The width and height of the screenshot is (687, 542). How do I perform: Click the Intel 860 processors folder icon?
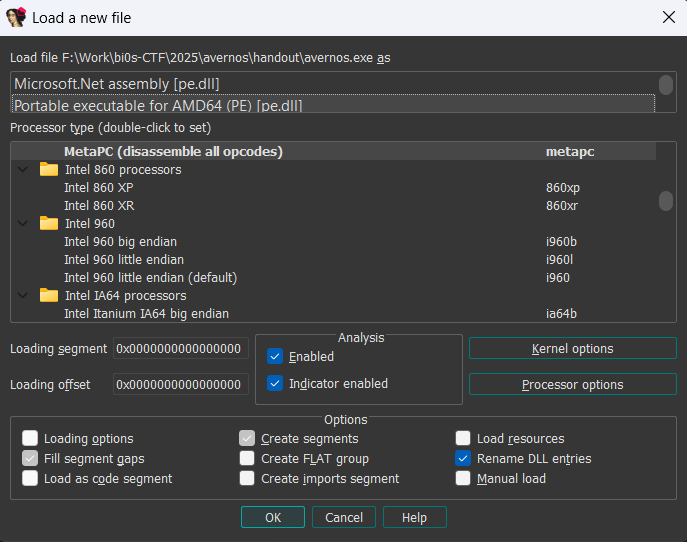pyautogui.click(x=49, y=170)
